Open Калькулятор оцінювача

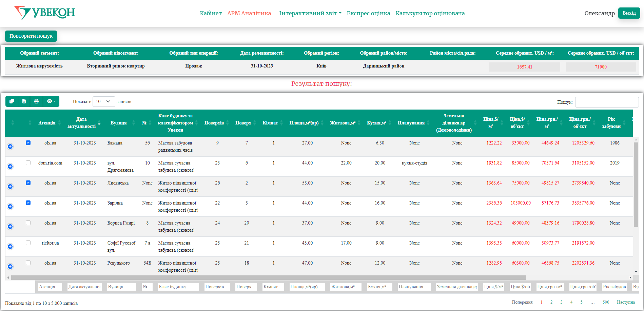430,13
